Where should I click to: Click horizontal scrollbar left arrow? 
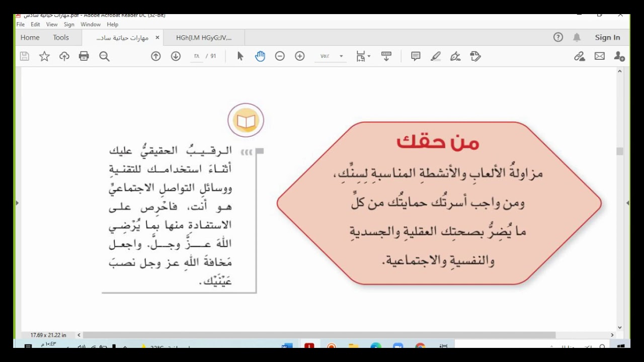(79, 335)
